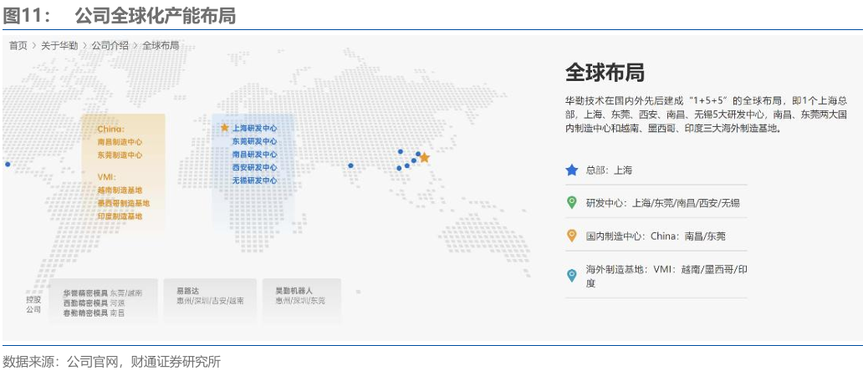Image resolution: width=868 pixels, height=376 pixels.
Task: Click the teal pin icon for 海外制造基地
Action: pyautogui.click(x=572, y=274)
